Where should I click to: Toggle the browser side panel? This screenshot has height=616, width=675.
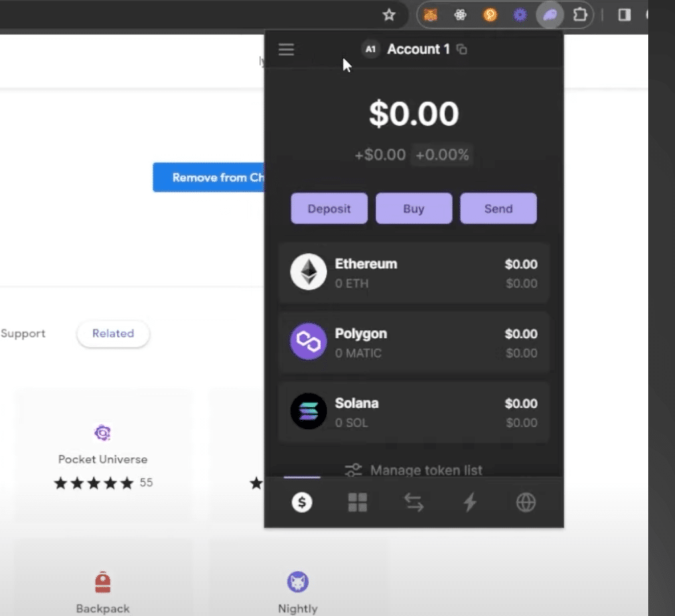624,15
